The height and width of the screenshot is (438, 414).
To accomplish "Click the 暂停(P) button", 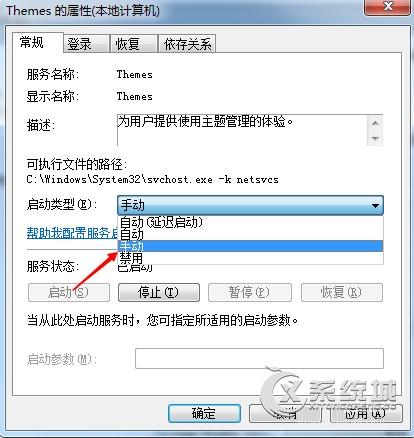I will coord(250,292).
